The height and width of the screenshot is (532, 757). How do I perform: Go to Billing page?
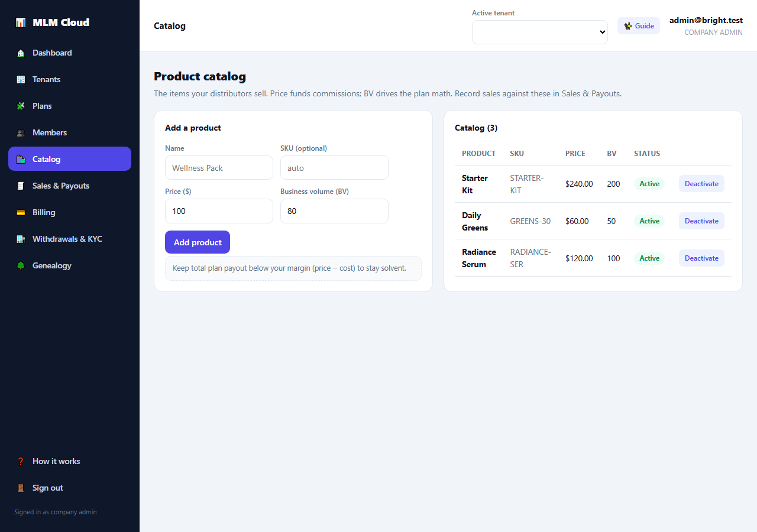point(70,212)
